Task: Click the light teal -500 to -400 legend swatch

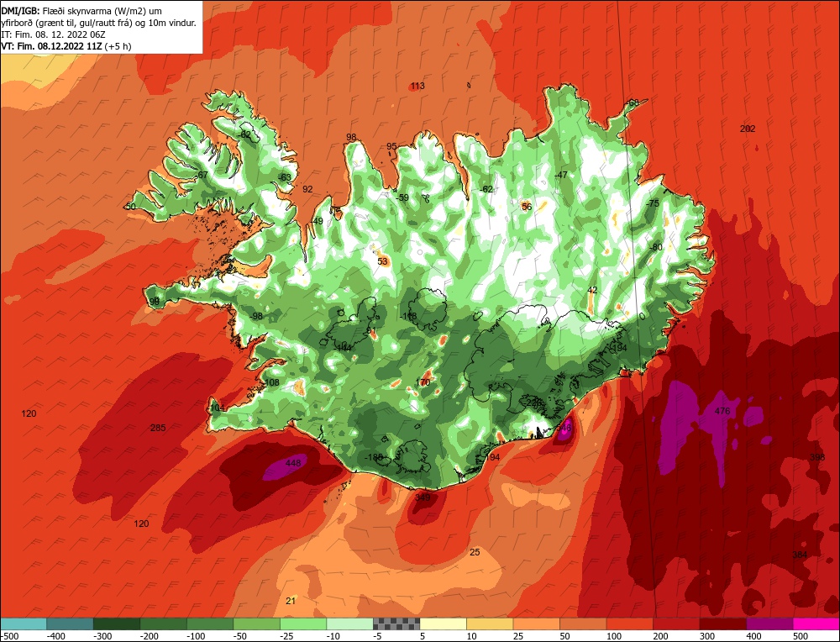Action: click(24, 624)
